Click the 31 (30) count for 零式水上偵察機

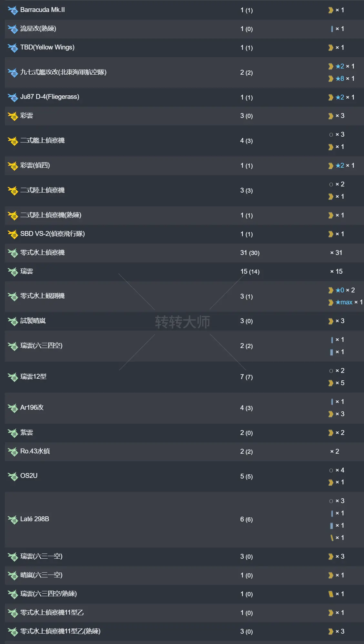point(250,253)
